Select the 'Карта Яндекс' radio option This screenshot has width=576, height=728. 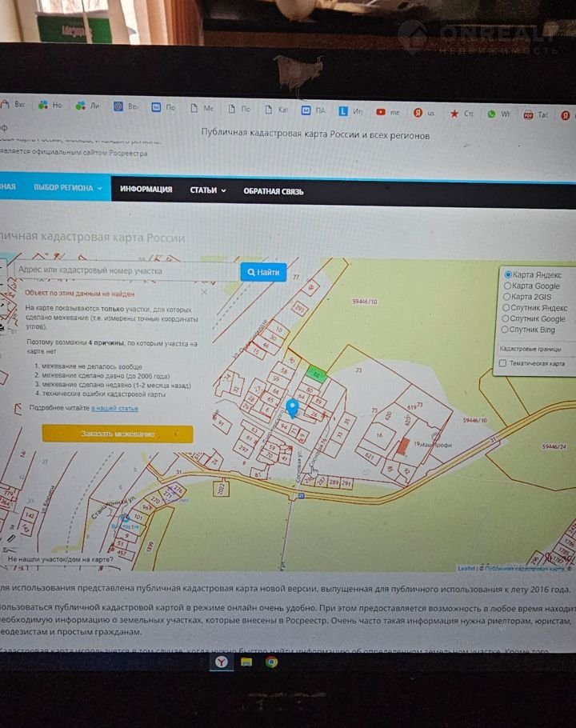coord(508,274)
